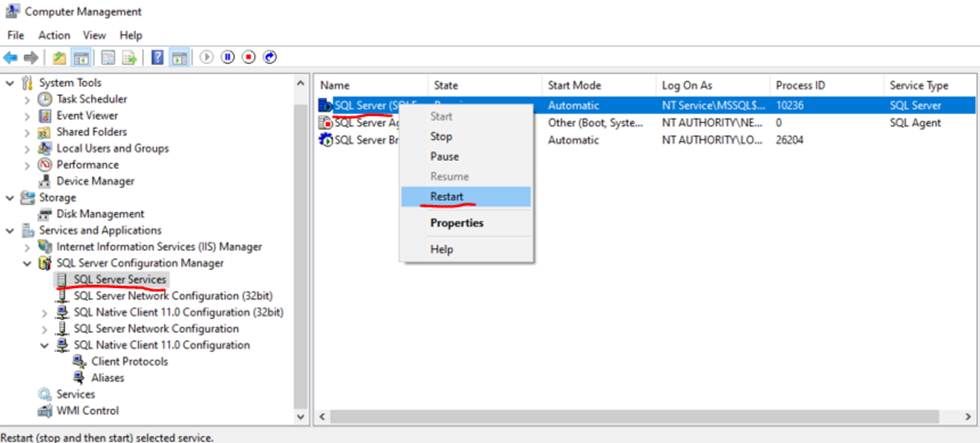
Task: Select the Device Manager tree icon
Action: click(45, 181)
